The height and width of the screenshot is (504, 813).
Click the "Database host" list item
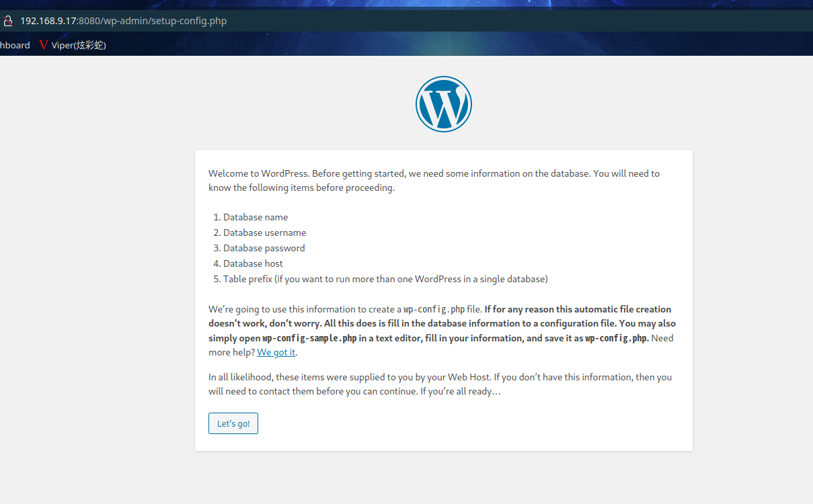pyautogui.click(x=253, y=263)
